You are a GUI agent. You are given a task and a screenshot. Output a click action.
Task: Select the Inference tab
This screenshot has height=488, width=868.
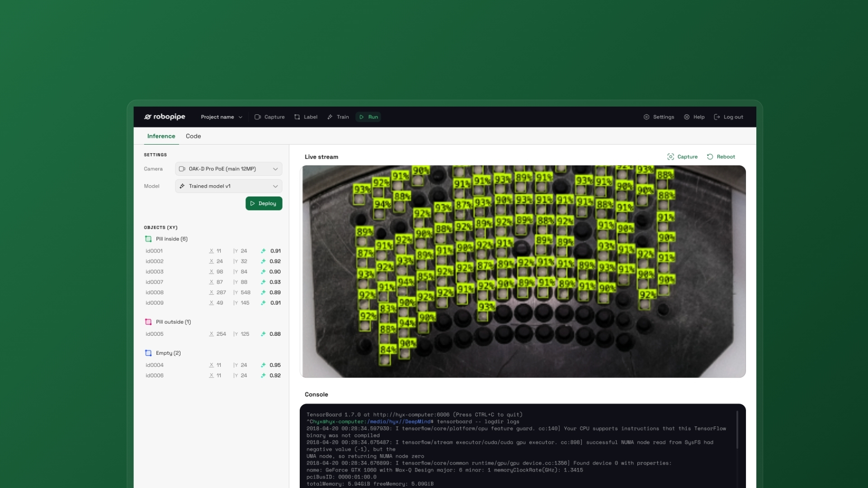[161, 136]
